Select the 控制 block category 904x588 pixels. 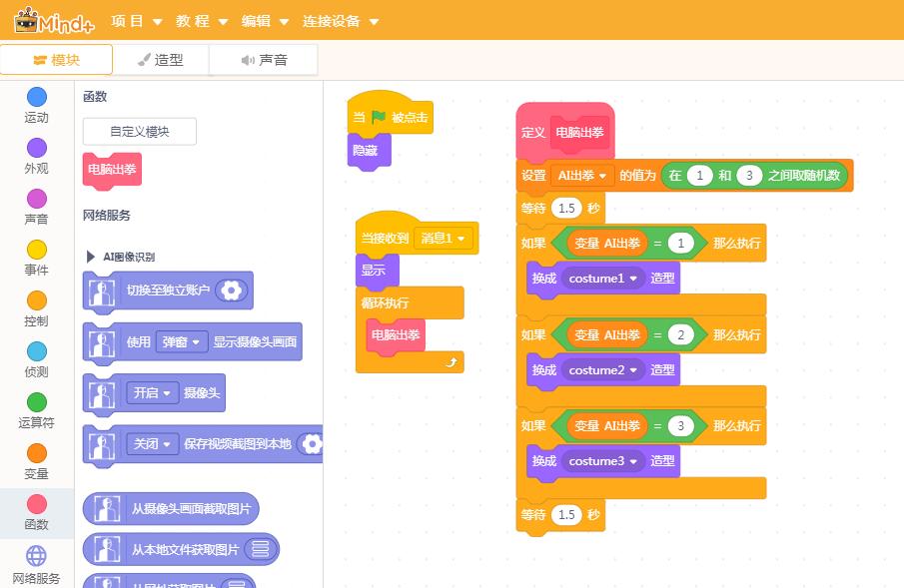(36, 309)
